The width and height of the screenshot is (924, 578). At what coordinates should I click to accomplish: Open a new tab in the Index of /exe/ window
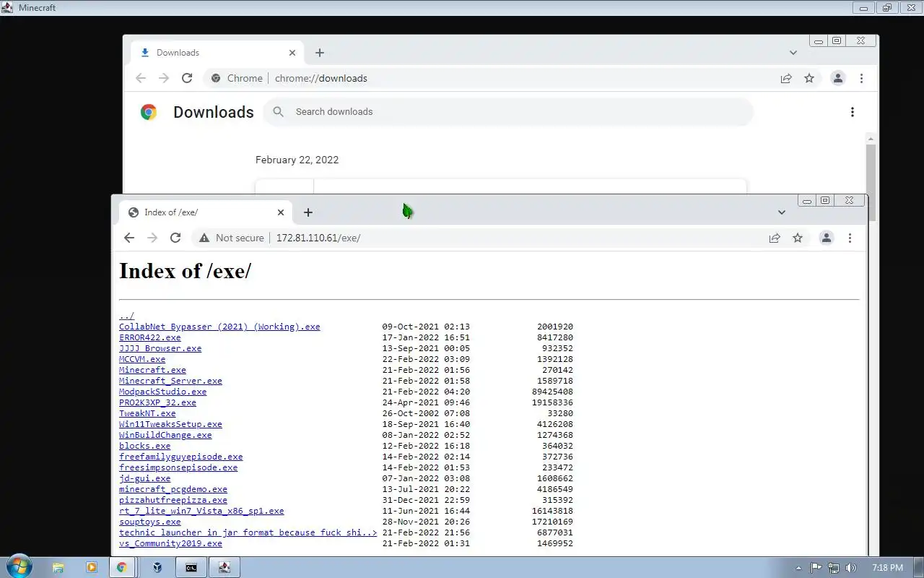click(x=308, y=212)
